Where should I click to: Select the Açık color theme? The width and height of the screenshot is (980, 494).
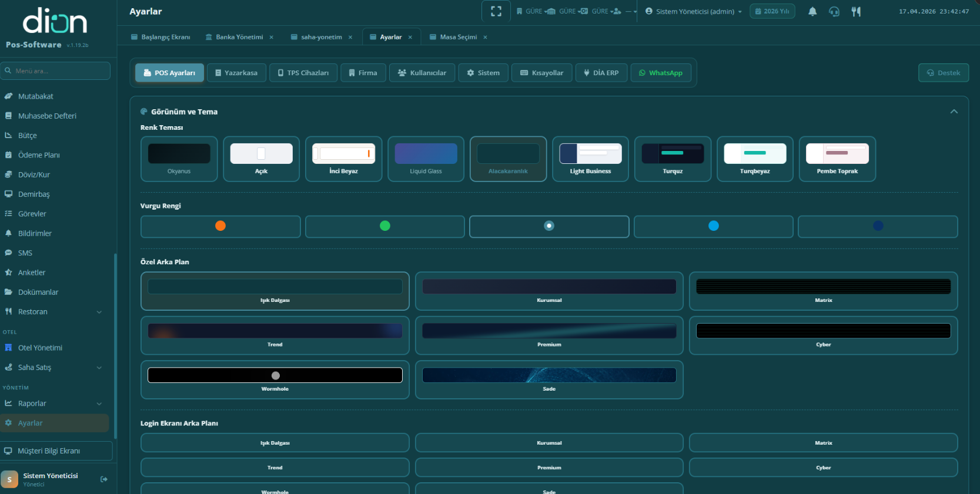click(262, 159)
